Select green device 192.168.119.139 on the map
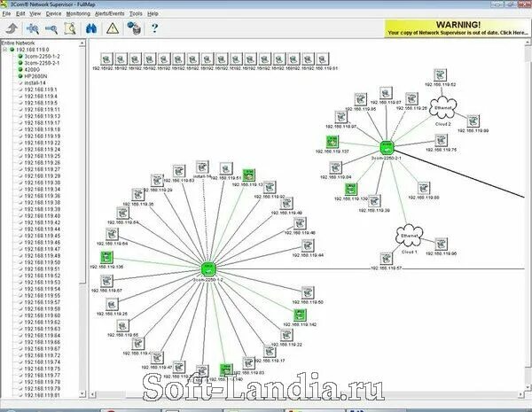The width and height of the screenshot is (532, 412). [351, 190]
